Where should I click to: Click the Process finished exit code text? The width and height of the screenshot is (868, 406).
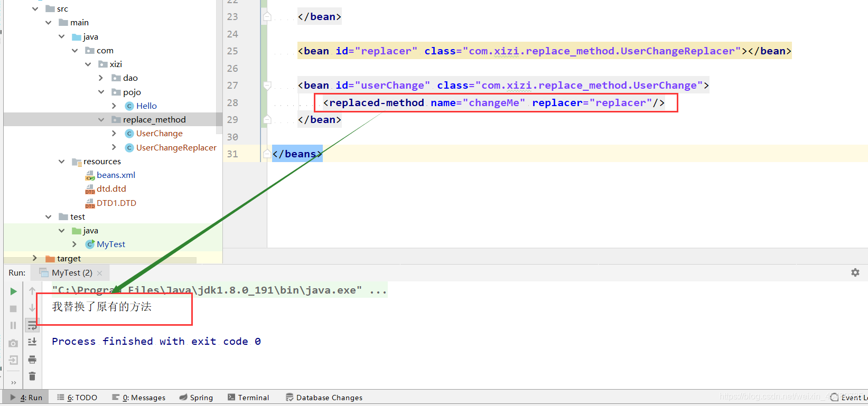tap(156, 341)
